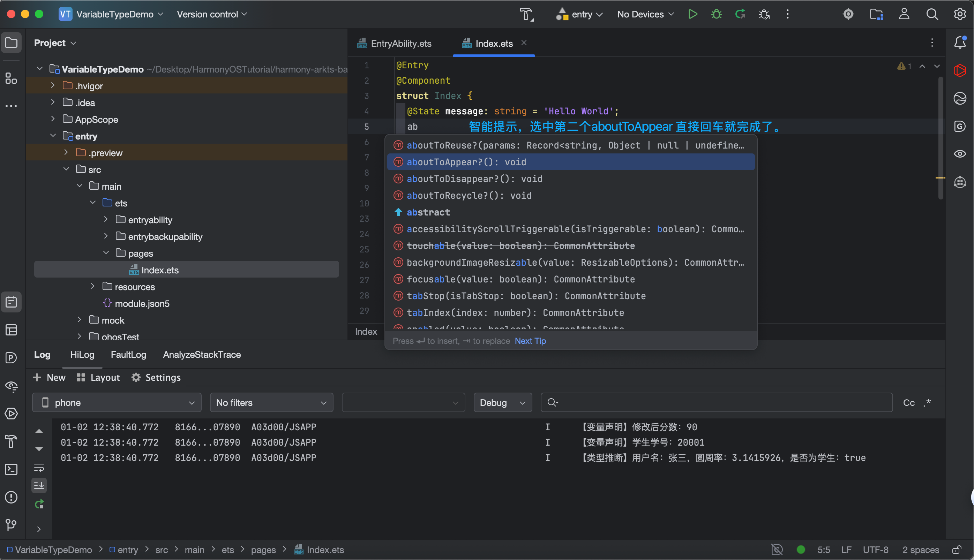Open the Notifications bell panel
The height and width of the screenshot is (560, 974).
960,42
